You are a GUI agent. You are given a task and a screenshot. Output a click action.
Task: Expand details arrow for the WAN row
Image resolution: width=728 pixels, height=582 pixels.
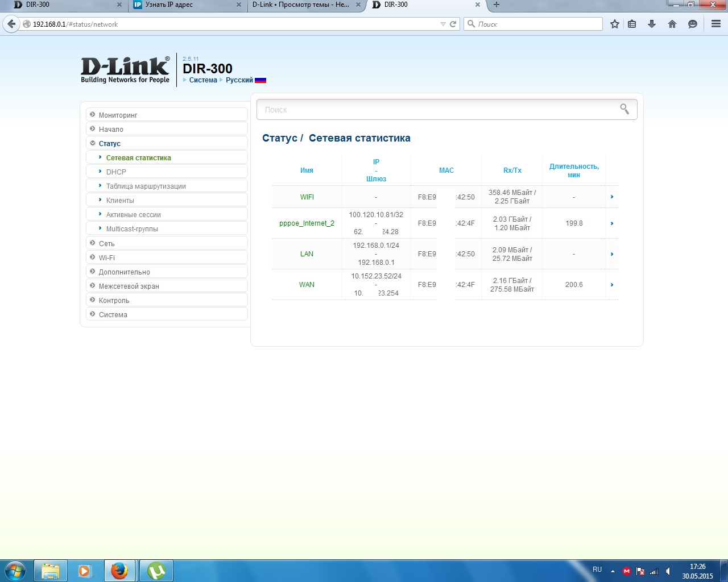coord(612,285)
